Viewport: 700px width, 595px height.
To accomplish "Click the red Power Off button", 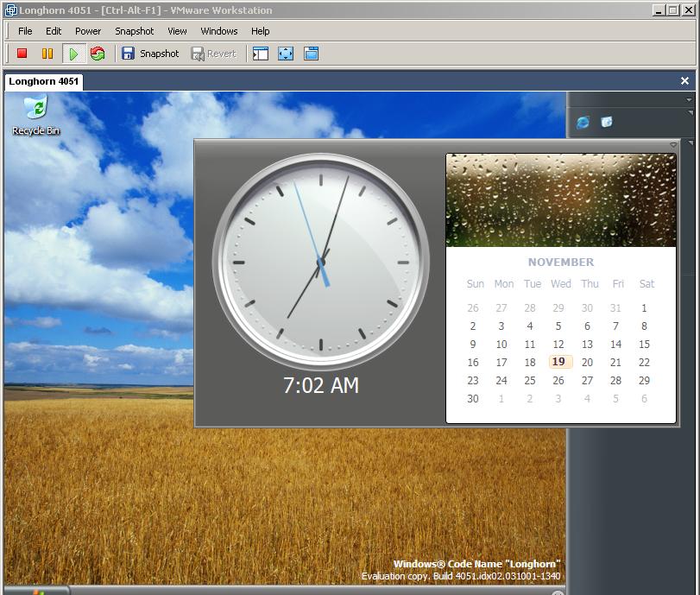I will click(x=22, y=54).
